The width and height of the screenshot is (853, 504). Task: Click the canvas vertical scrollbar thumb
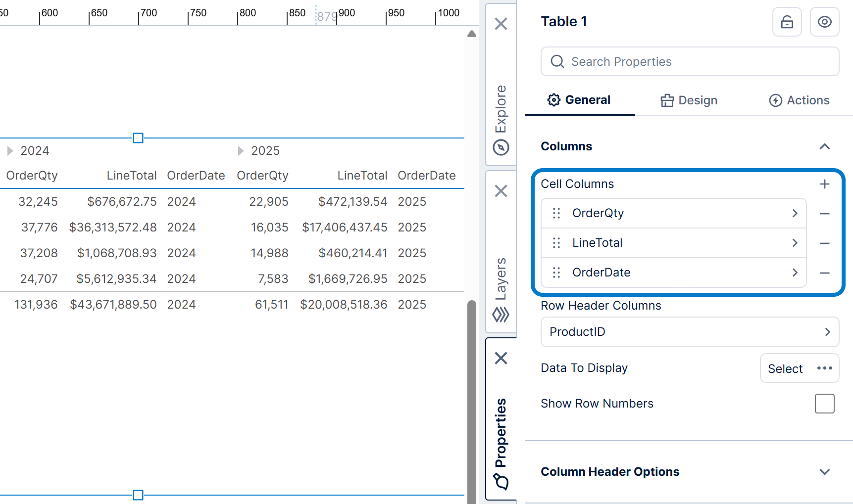tap(472, 402)
